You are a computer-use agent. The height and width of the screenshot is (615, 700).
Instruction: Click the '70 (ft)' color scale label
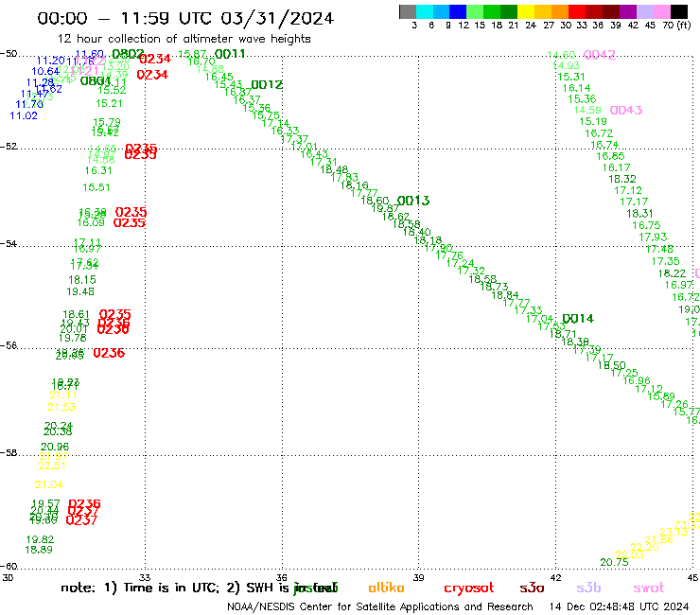tap(676, 26)
